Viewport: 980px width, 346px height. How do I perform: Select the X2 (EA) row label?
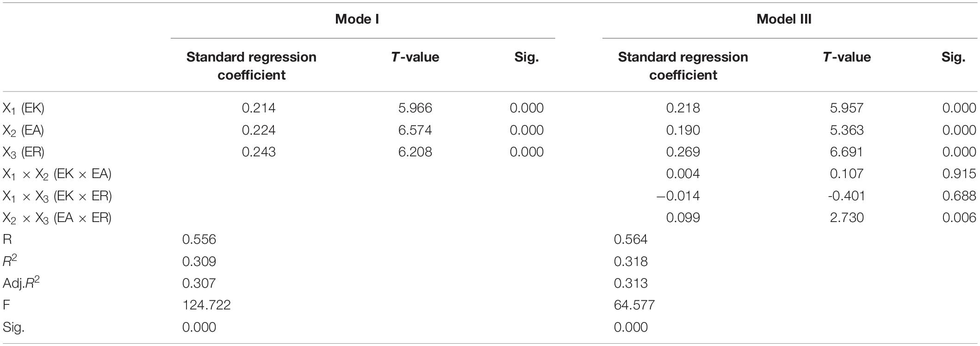point(24,131)
